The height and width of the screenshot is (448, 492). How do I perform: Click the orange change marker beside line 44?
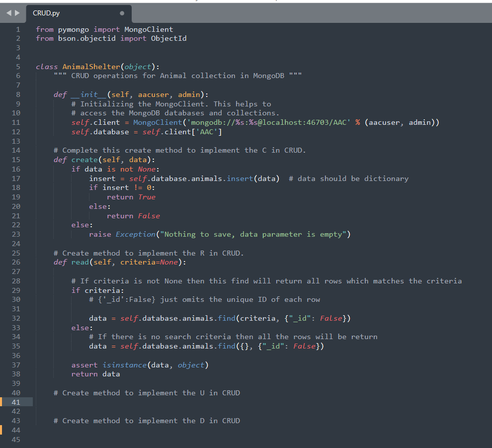click(1, 430)
